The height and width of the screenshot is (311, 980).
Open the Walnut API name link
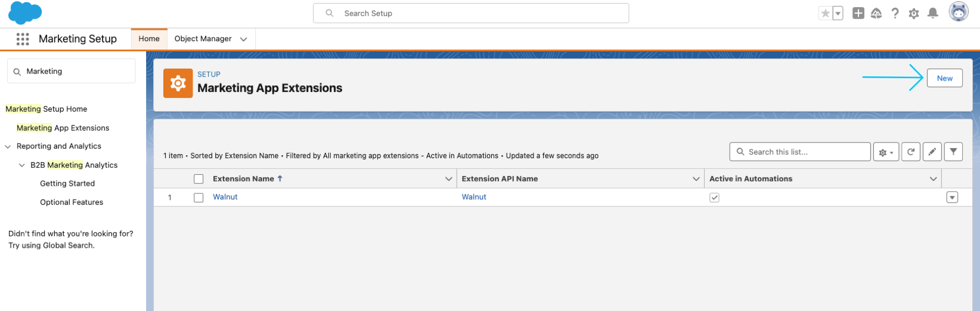click(474, 197)
